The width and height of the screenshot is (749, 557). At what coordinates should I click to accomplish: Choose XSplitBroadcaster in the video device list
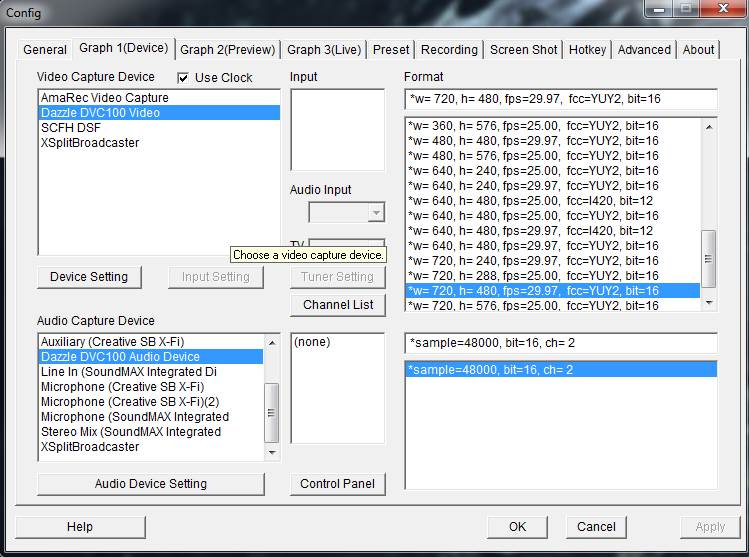[x=90, y=143]
